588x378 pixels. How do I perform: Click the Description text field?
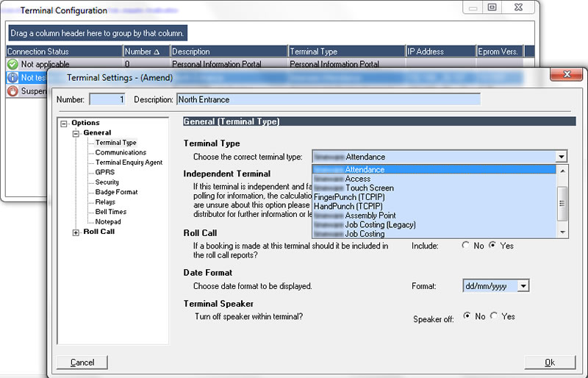[327, 99]
